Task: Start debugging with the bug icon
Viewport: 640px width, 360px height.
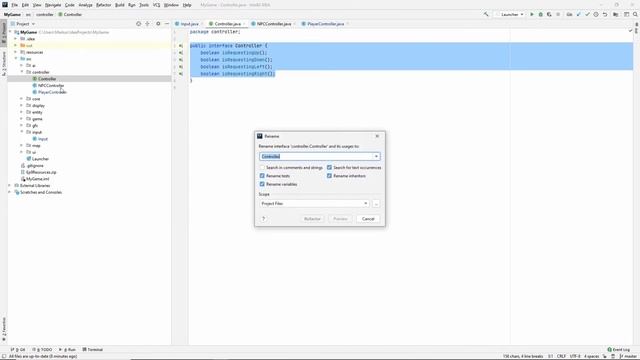Action: tap(540, 14)
